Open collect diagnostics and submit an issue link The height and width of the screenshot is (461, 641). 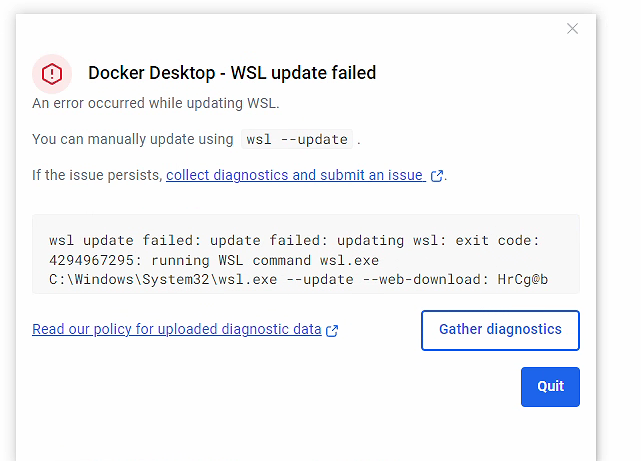pyautogui.click(x=296, y=175)
